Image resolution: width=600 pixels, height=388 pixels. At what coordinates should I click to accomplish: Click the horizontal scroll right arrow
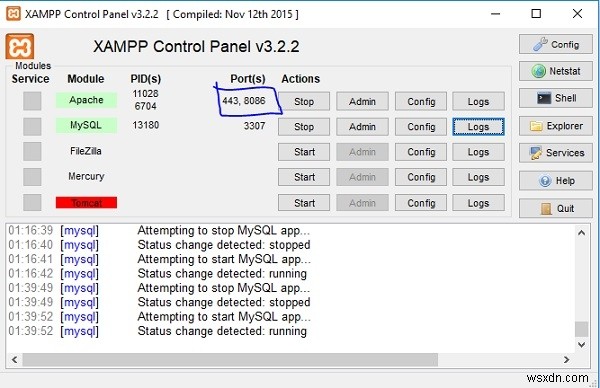pyautogui.click(x=567, y=360)
